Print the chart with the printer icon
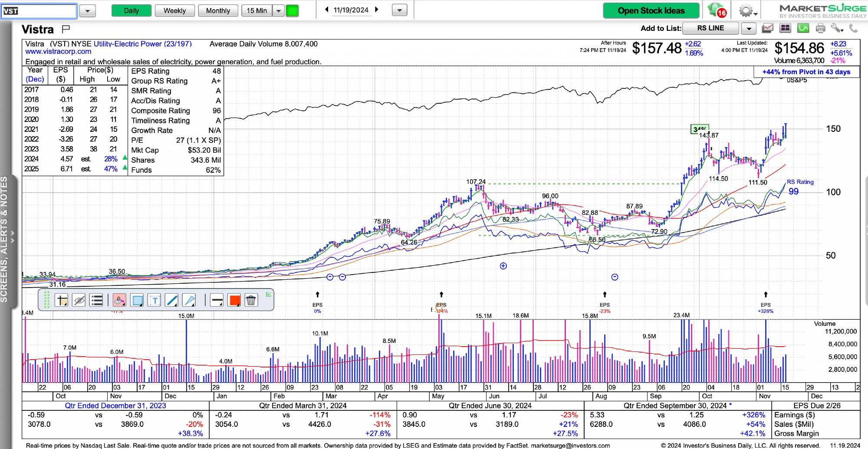The height and width of the screenshot is (449, 868). point(820,29)
